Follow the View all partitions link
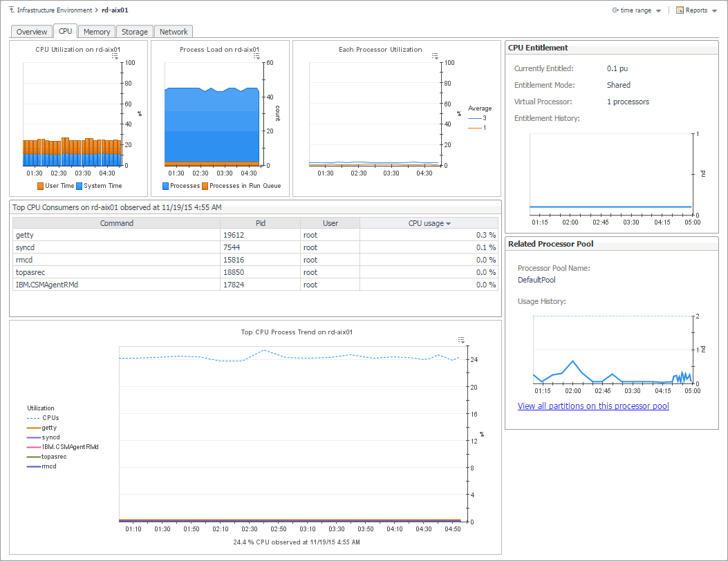728x561 pixels. pos(593,406)
